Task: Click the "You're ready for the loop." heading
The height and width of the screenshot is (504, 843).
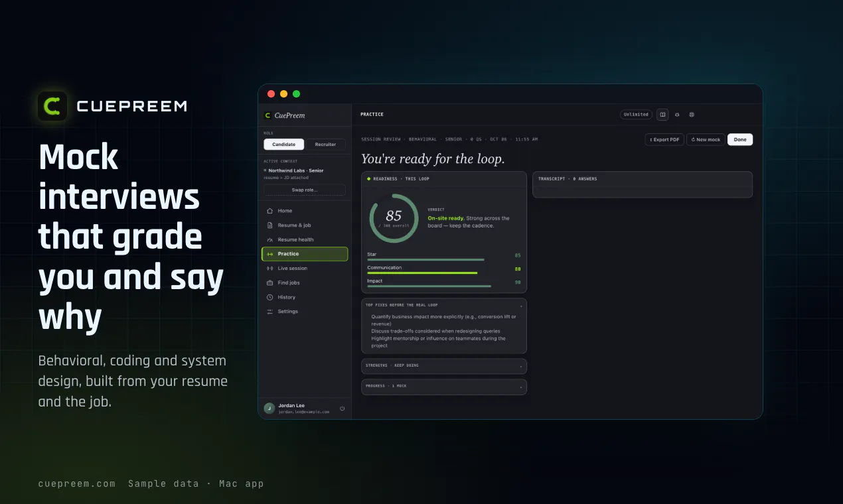Action: pyautogui.click(x=433, y=159)
